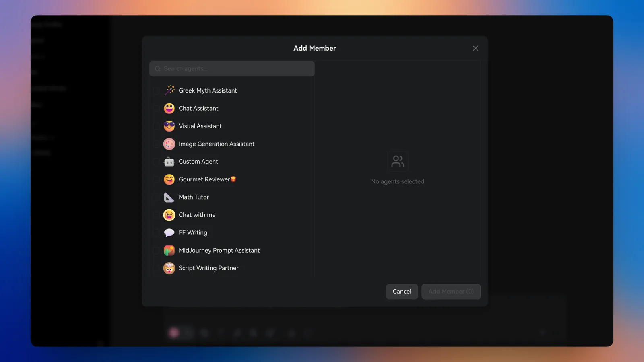Click the MidJourney Prompt Assistant avatar
Image resolution: width=644 pixels, height=362 pixels.
[169, 250]
